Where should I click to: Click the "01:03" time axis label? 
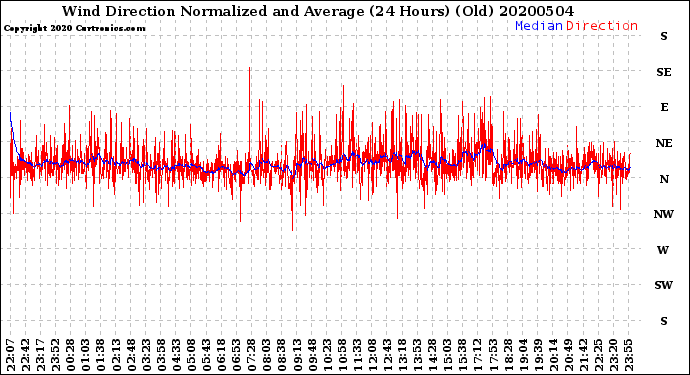pos(86,355)
